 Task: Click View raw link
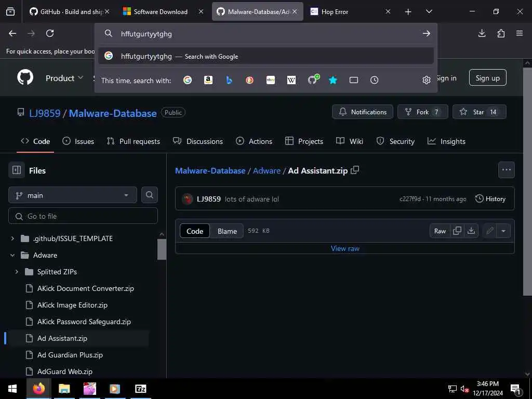coord(345,248)
